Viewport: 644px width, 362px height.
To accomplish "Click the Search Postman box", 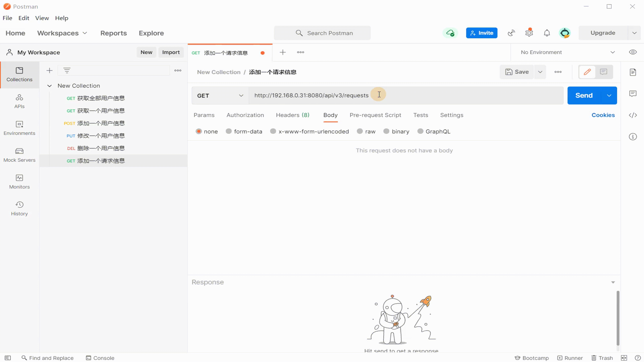I will (x=322, y=33).
